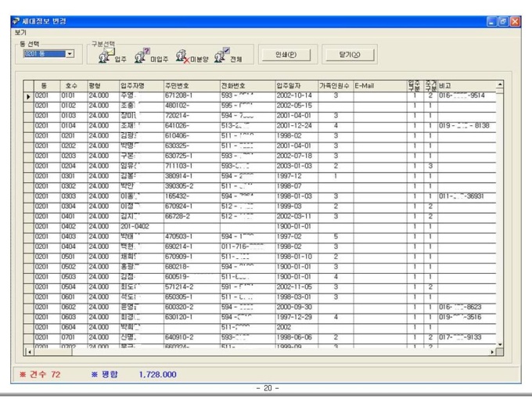Select cell 호수 0203
532x399 pixels.
point(74,156)
